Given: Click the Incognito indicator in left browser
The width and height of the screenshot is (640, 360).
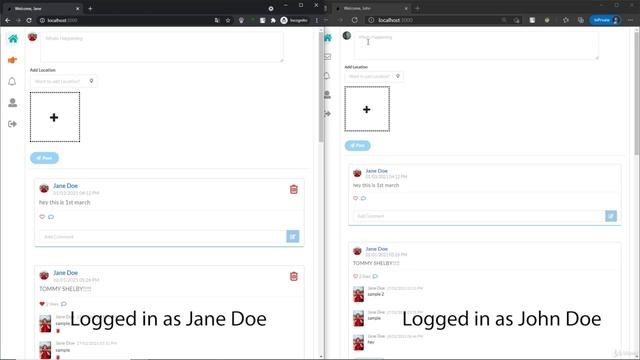Looking at the screenshot, I should [294, 20].
